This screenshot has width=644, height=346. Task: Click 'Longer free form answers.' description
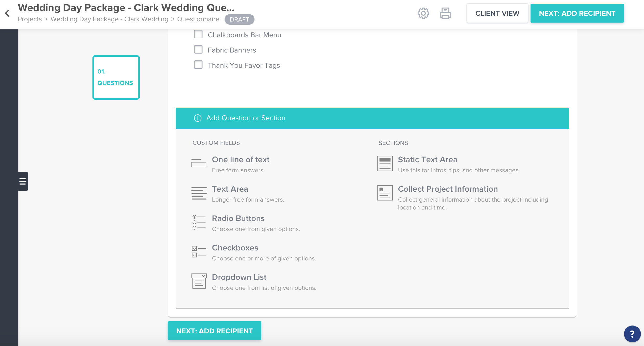[248, 200]
